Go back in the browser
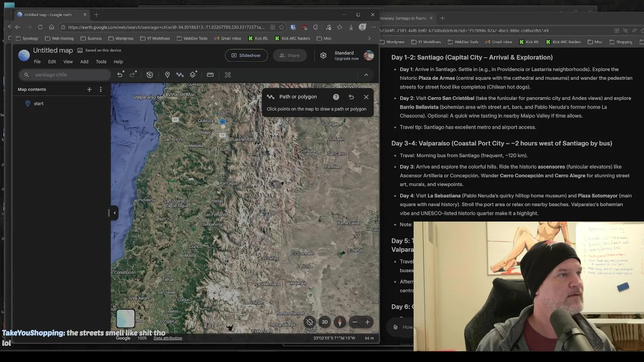 (x=18, y=27)
